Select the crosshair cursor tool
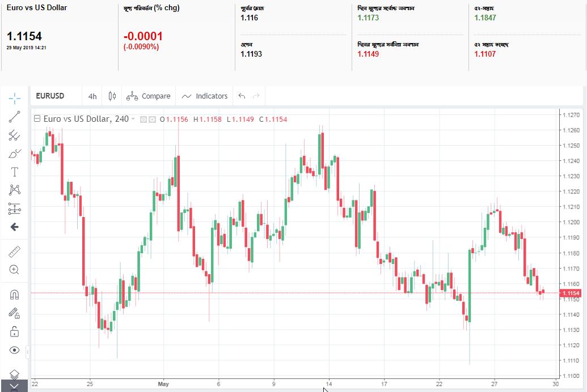The width and height of the screenshot is (587, 392). (15, 99)
